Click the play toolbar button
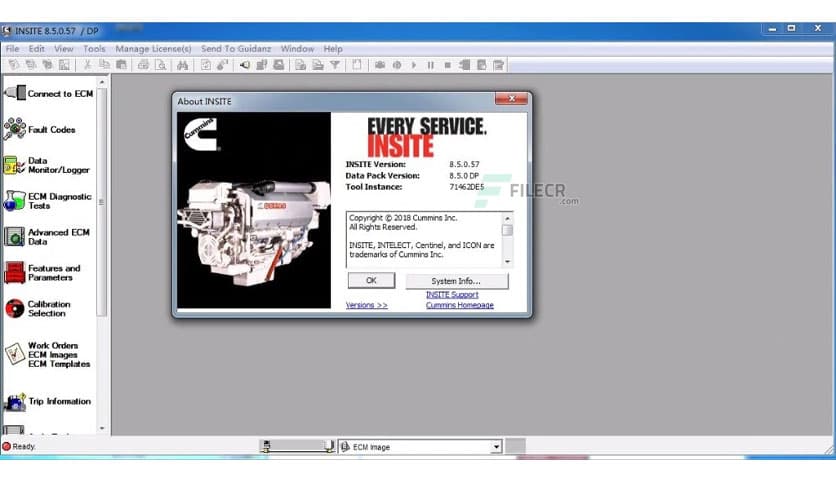The width and height of the screenshot is (836, 484). pyautogui.click(x=414, y=65)
